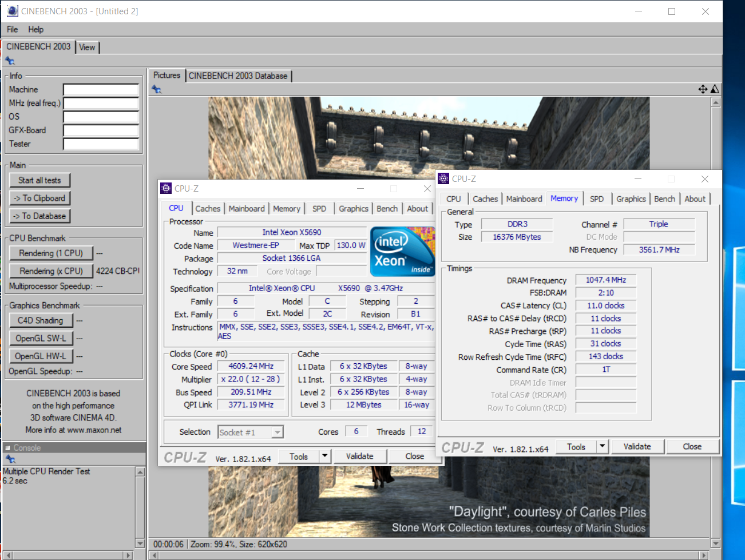Image resolution: width=745 pixels, height=560 pixels.
Task: Click the small square icon beside the Console header
Action: (7, 448)
